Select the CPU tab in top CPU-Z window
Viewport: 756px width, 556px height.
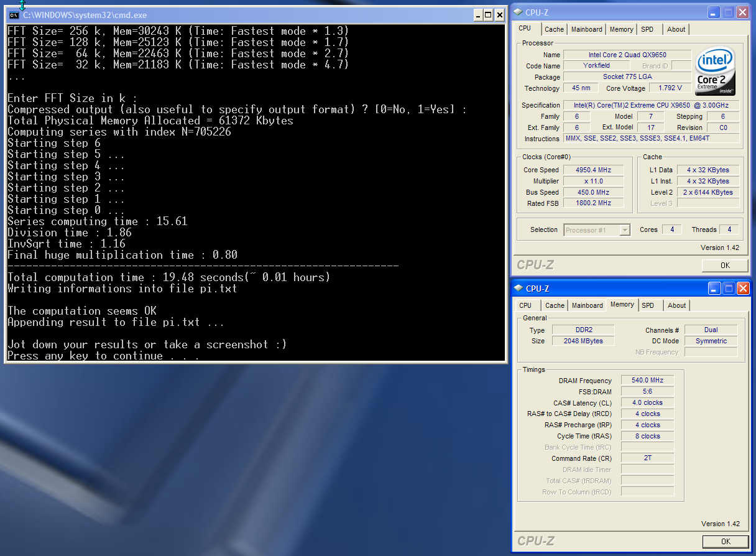[525, 28]
